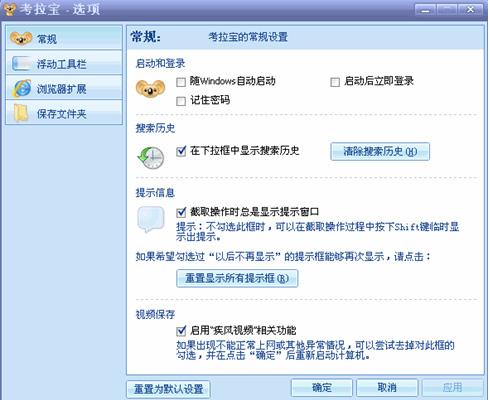Confirm settings with the 确定 button
490x400 pixels.
click(322, 387)
